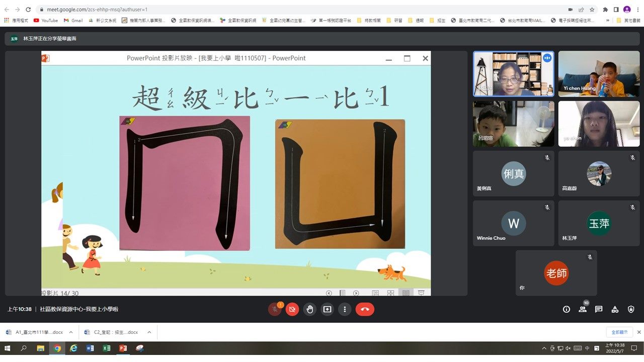Open the host controls shield icon

[631, 309]
